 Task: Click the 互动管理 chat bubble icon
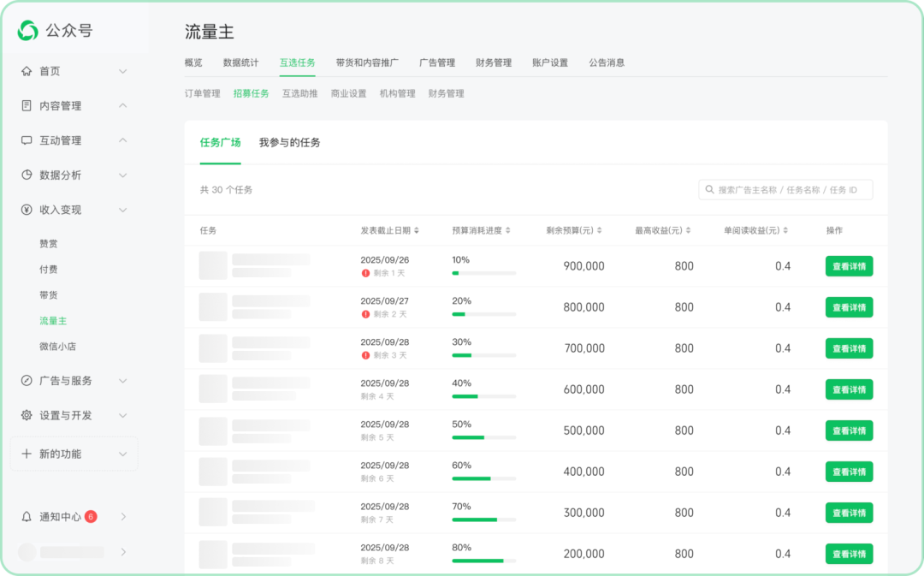[x=27, y=140]
